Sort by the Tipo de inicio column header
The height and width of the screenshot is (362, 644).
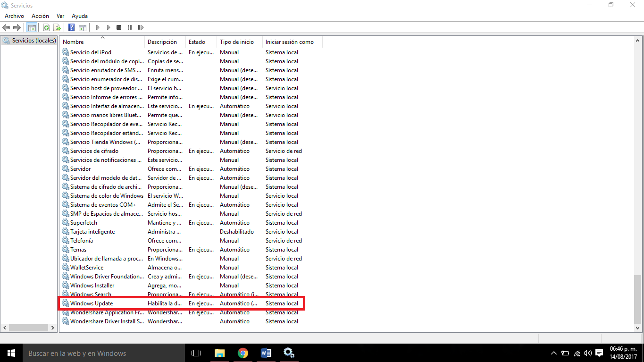(x=239, y=42)
